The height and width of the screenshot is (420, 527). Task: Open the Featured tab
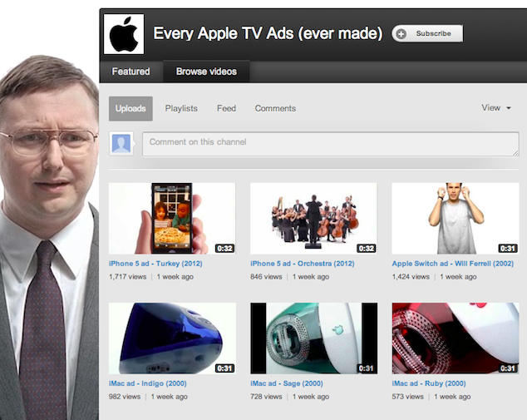click(131, 72)
